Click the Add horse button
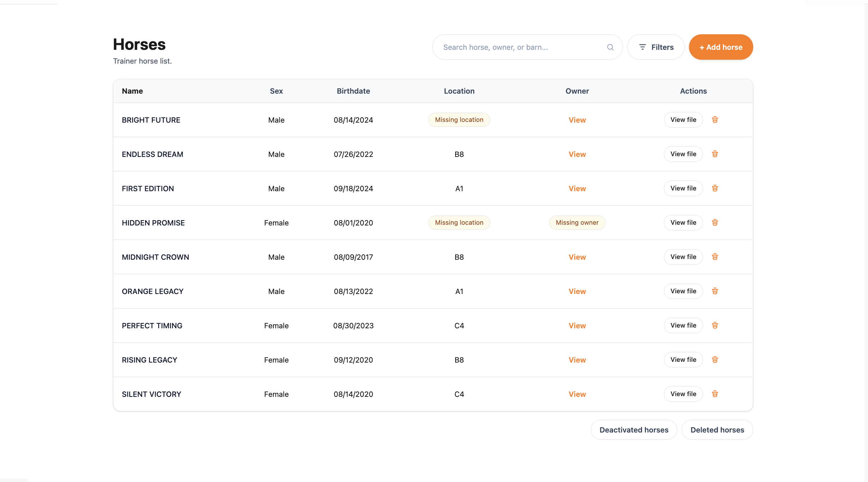Screen dimensions: 868x482 721,47
